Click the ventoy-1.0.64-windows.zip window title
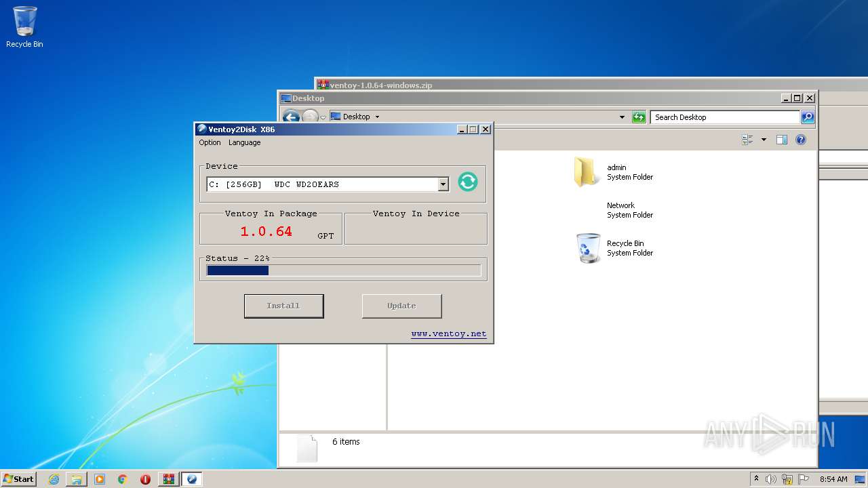The height and width of the screenshot is (488, 868). [x=380, y=85]
